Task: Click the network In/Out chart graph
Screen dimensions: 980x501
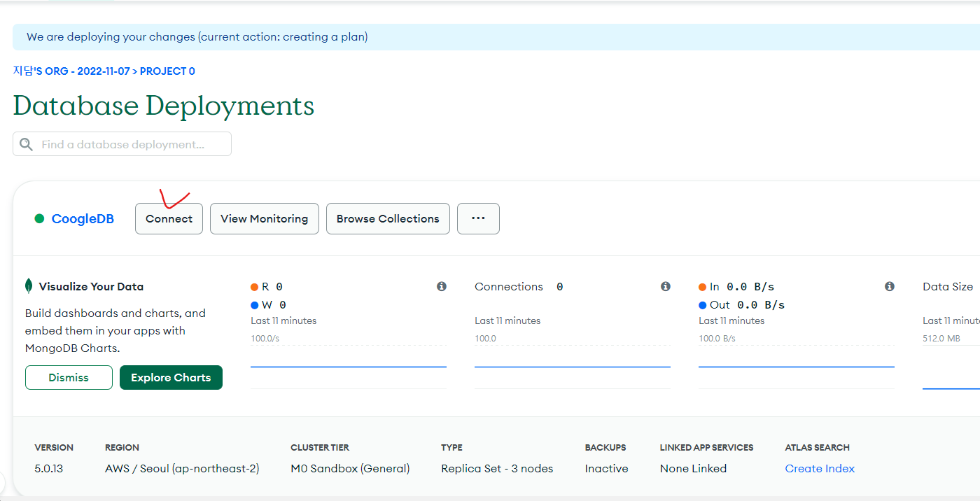Action: coord(797,366)
